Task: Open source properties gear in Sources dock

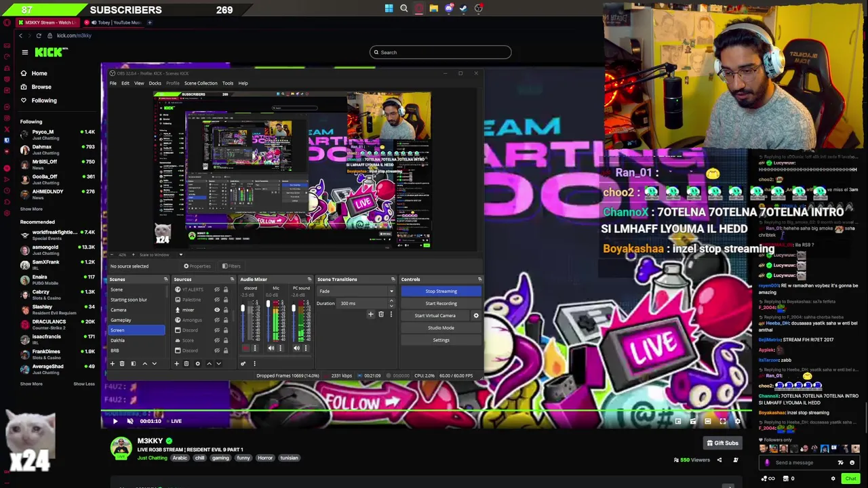Action: tap(198, 363)
